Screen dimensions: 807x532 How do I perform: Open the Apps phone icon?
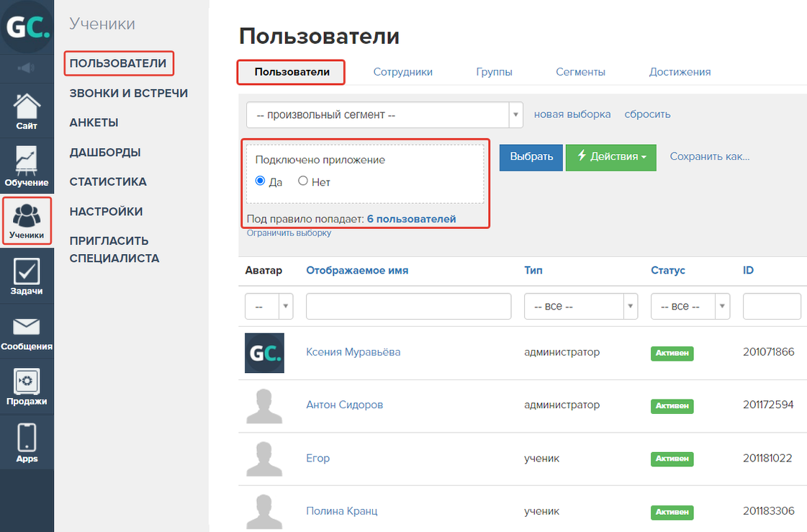27,443
